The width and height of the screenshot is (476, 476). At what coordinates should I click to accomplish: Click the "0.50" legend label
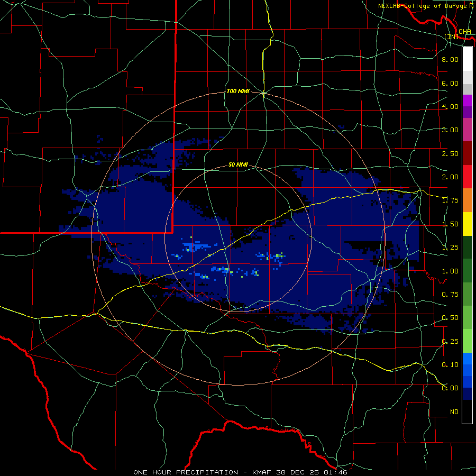pos(450,318)
